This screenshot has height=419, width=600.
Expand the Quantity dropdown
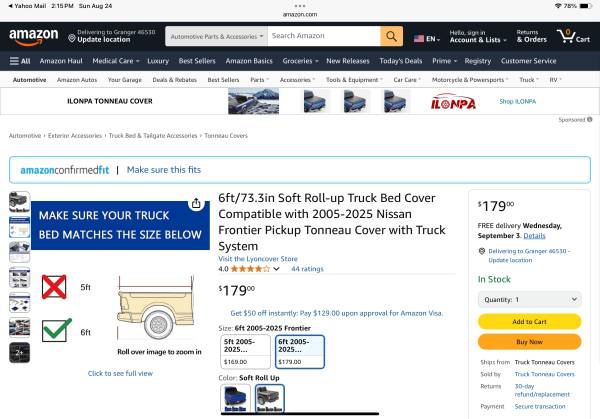(529, 299)
